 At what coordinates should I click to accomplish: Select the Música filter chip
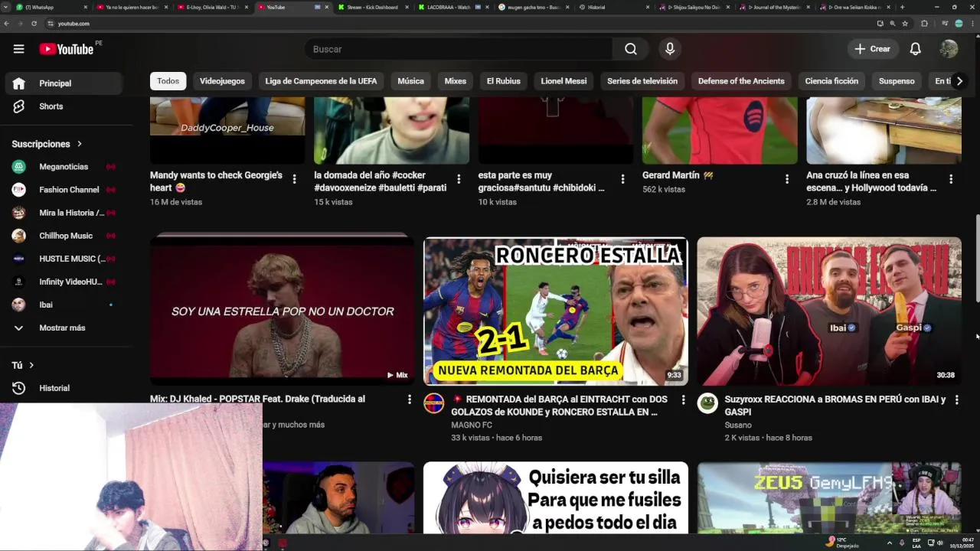point(410,81)
